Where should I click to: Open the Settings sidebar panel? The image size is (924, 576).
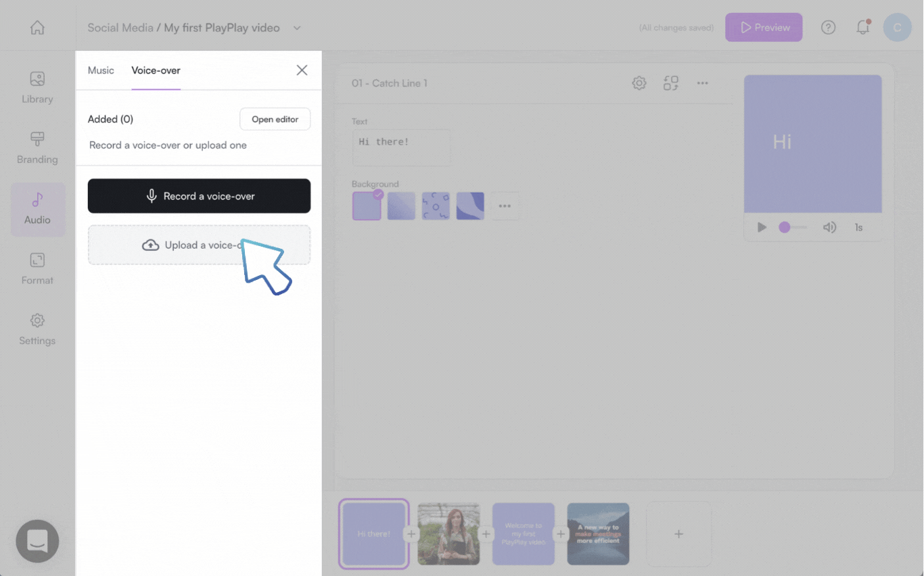(x=37, y=329)
